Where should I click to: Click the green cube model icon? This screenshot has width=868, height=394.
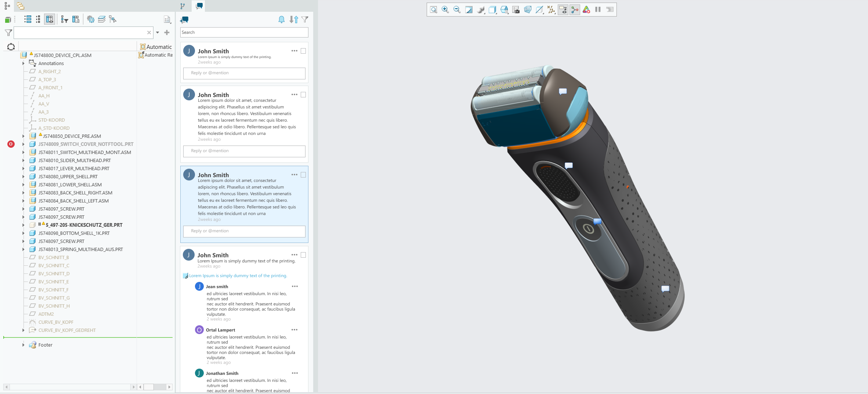pyautogui.click(x=8, y=19)
